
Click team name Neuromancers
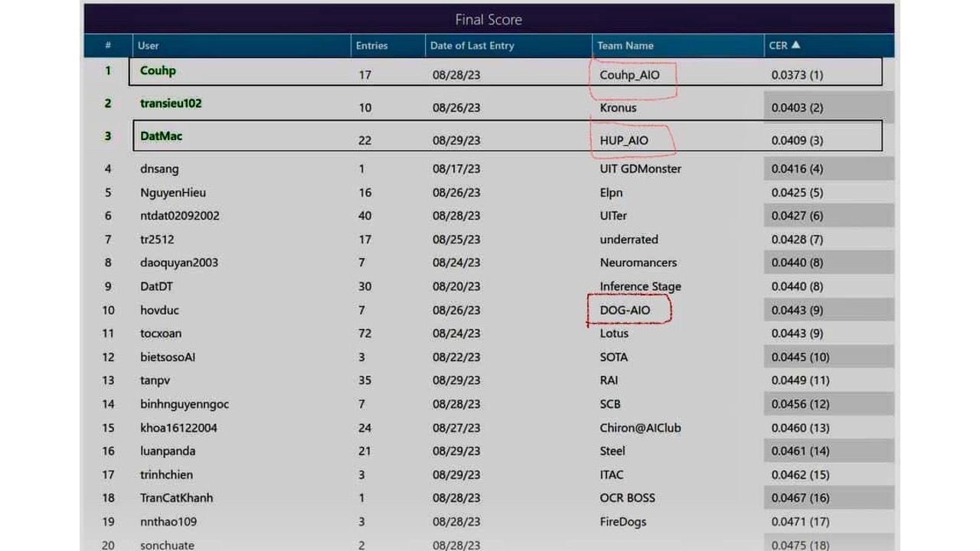pos(639,262)
